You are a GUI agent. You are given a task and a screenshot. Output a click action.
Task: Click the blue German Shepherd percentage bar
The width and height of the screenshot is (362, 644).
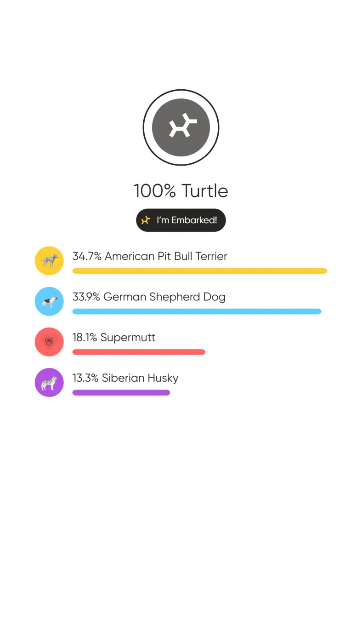click(197, 311)
